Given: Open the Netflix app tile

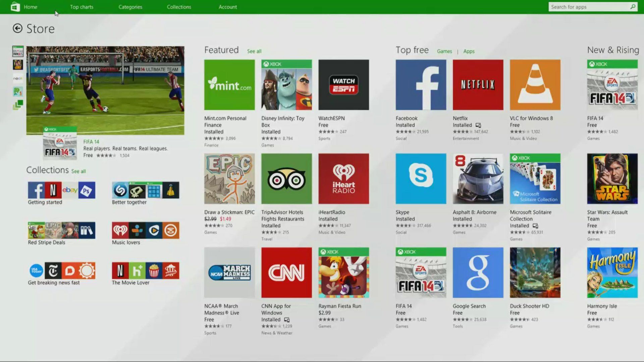Looking at the screenshot, I should [x=478, y=84].
